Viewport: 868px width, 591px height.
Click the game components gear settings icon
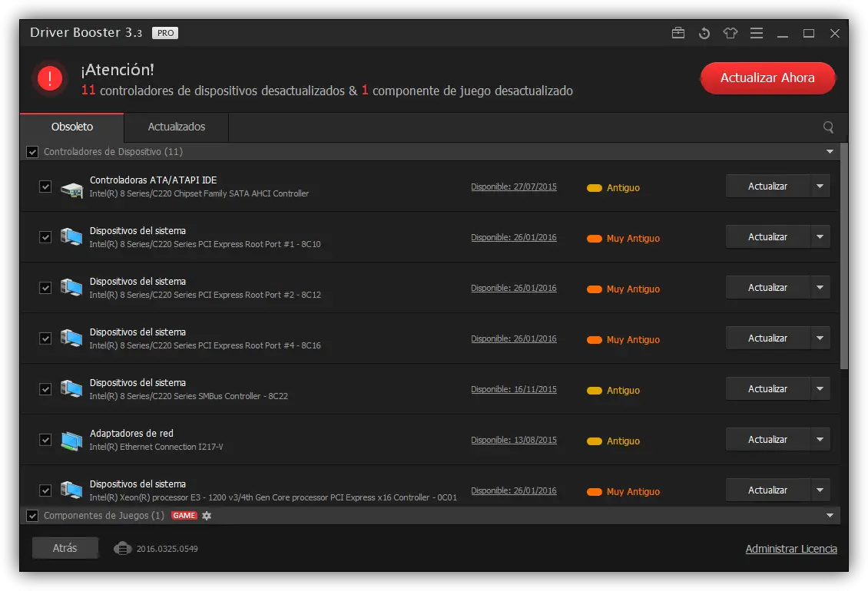tap(207, 516)
